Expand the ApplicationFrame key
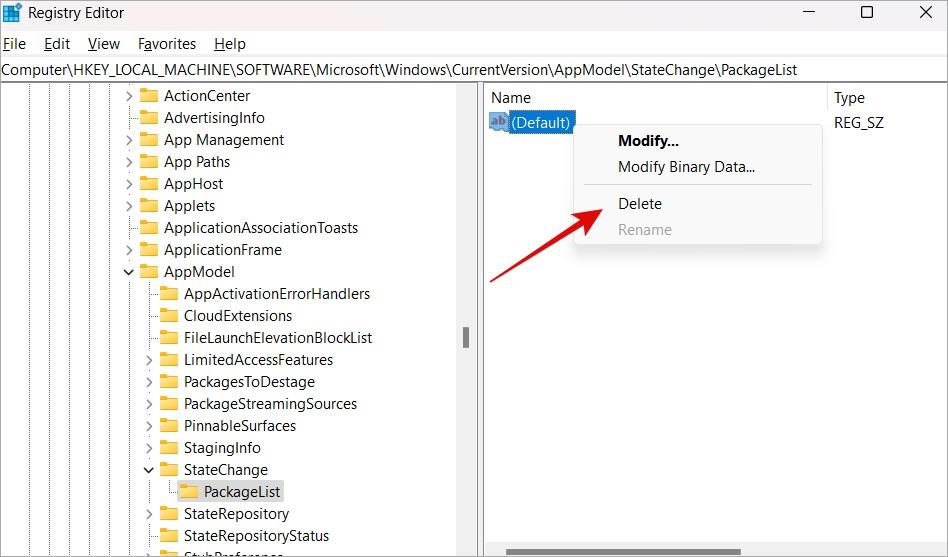Screen dimensions: 948x557 [129, 250]
